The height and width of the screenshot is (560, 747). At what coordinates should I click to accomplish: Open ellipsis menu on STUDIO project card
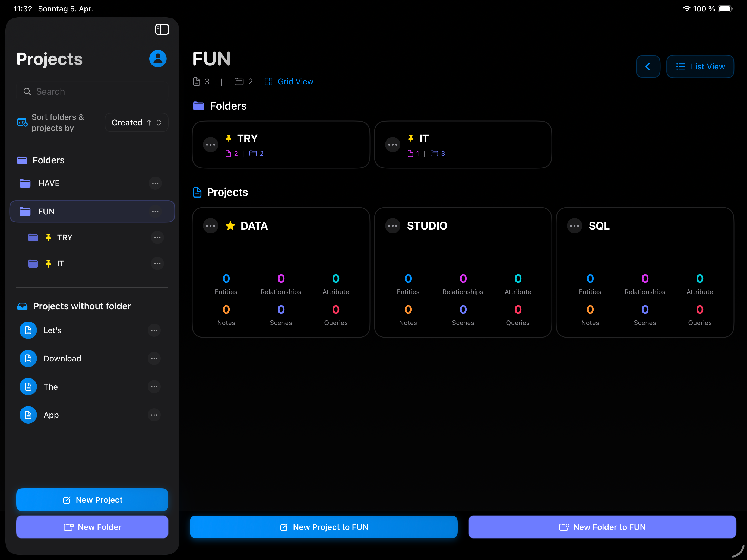(x=393, y=226)
